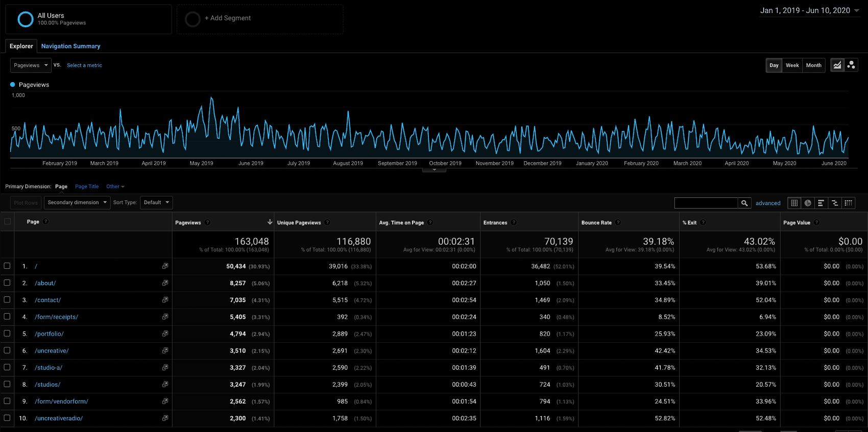
Task: Set chart granularity to Day
Action: pyautogui.click(x=774, y=65)
